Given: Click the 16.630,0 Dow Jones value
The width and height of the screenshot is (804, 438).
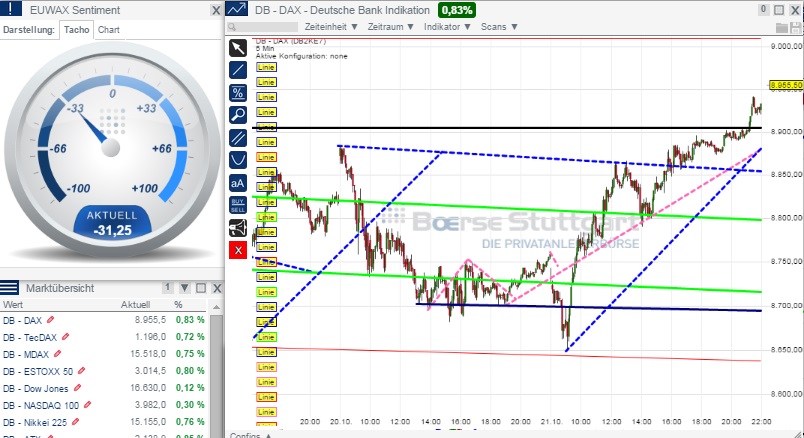Looking at the screenshot, I should point(148,388).
